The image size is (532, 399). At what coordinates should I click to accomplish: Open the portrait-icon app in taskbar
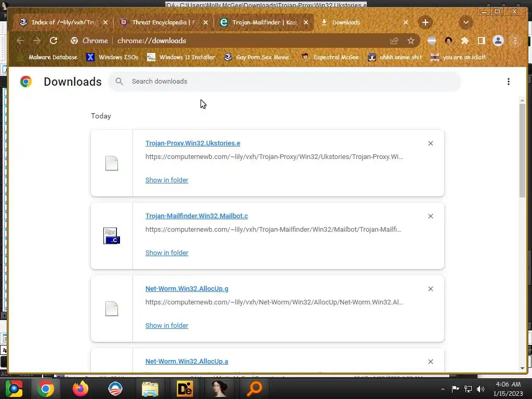click(x=220, y=389)
